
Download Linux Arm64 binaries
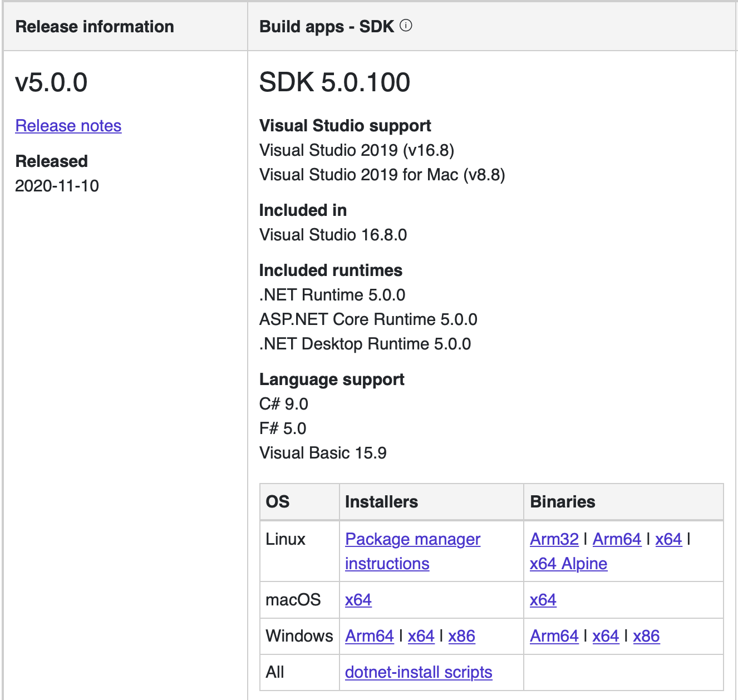(617, 539)
